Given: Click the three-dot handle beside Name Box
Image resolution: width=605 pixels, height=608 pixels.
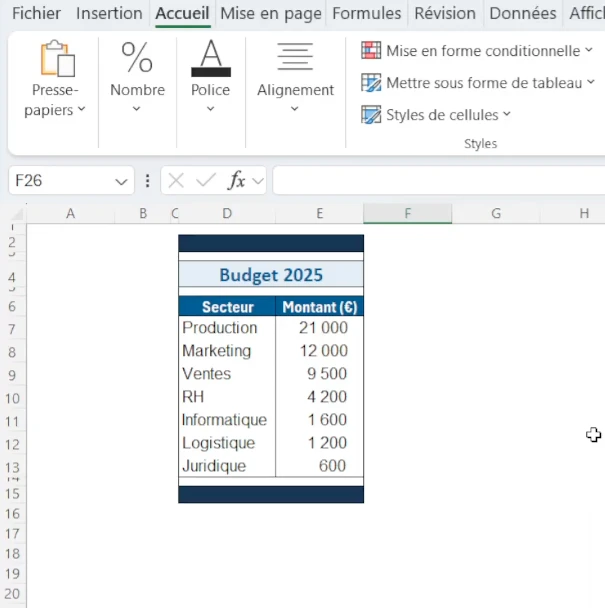Looking at the screenshot, I should pos(147,181).
